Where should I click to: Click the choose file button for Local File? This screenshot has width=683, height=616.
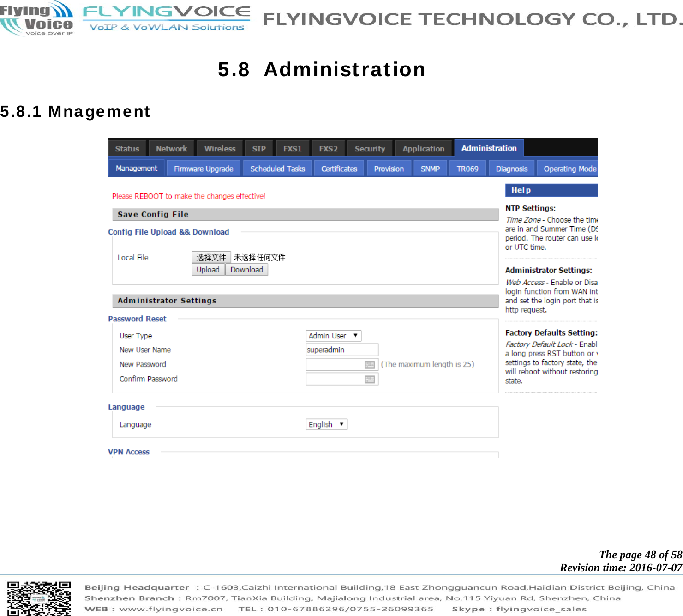[211, 257]
